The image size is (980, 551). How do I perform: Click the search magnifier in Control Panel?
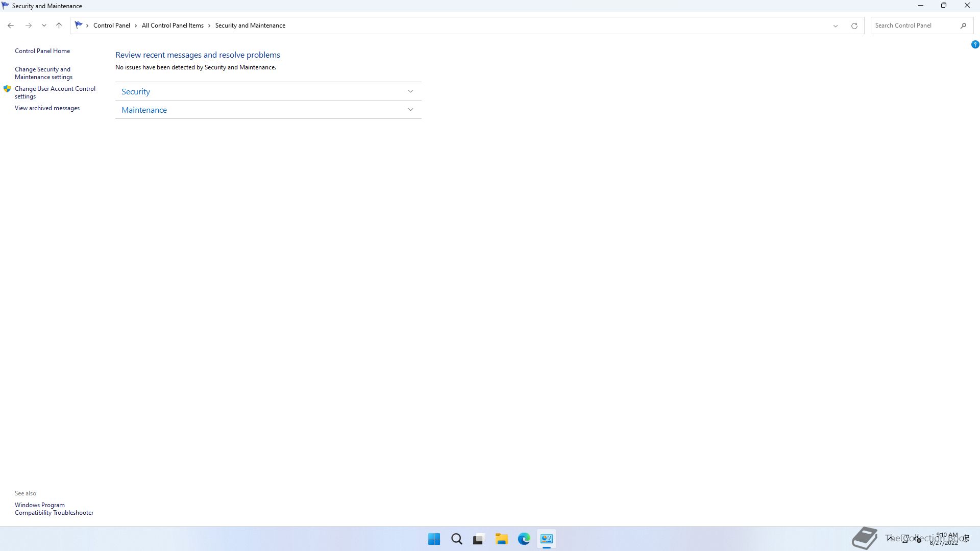963,26
